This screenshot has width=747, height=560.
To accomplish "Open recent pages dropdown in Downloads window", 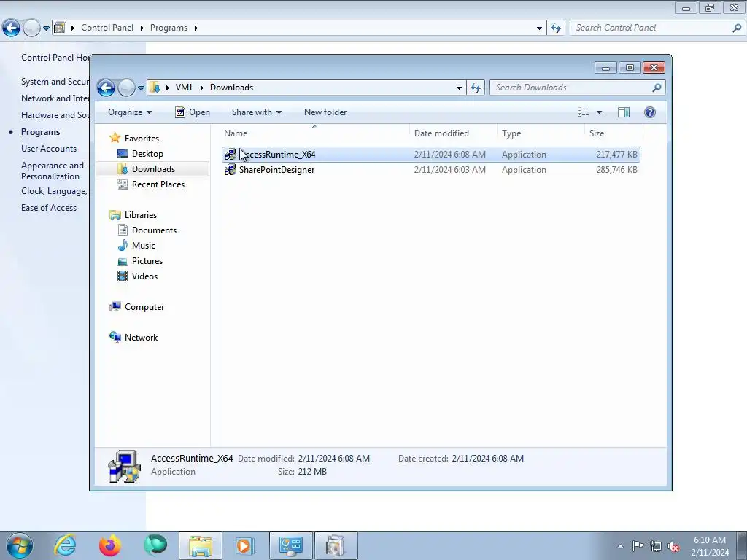I will click(x=141, y=88).
